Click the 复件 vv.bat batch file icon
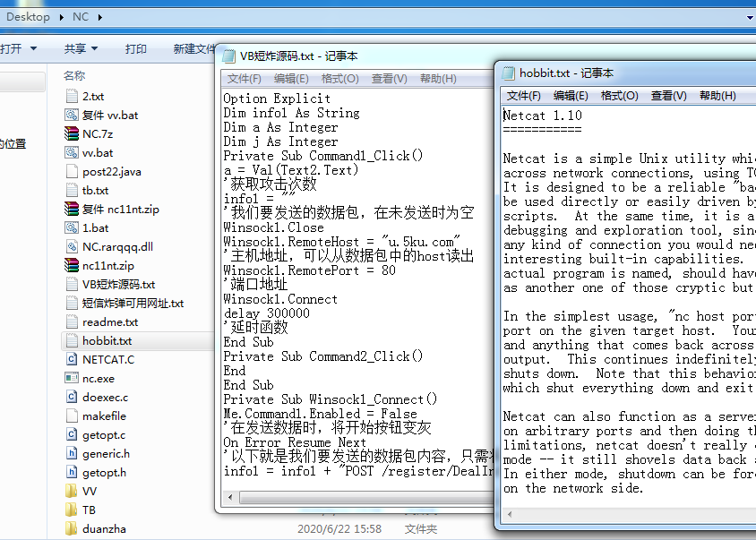 tap(72, 115)
